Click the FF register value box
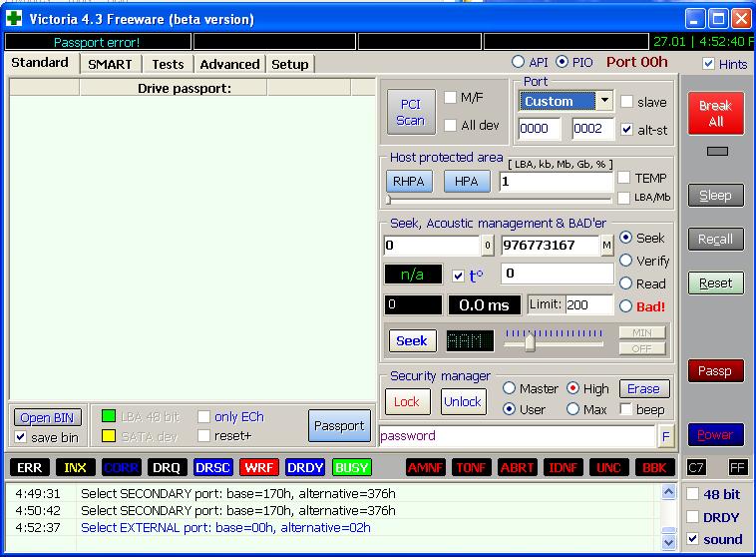The width and height of the screenshot is (756, 557). coord(738,468)
